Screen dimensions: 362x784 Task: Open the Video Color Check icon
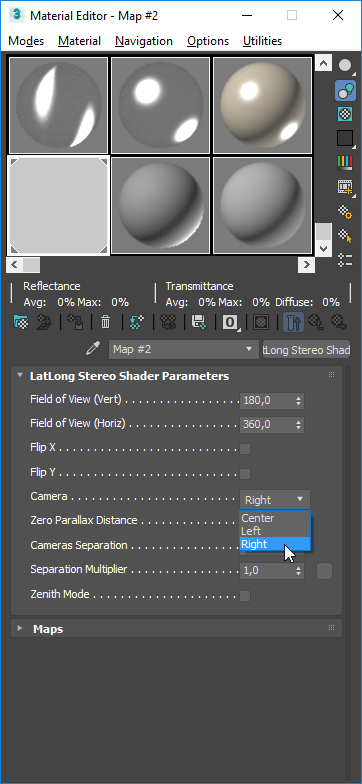coord(345,162)
